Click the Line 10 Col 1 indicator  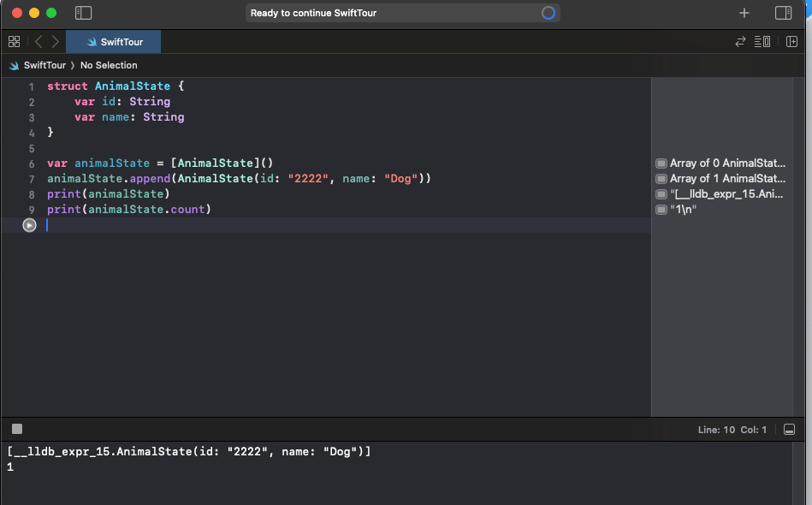pyautogui.click(x=732, y=430)
